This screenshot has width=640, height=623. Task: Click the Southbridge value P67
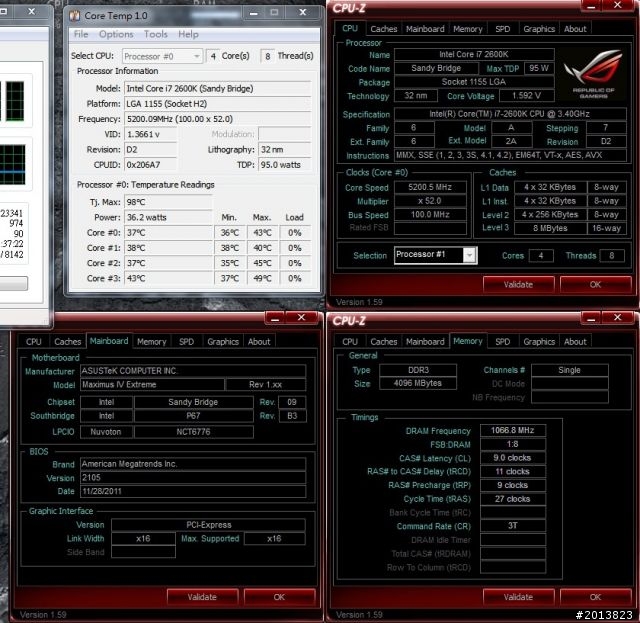(x=193, y=416)
